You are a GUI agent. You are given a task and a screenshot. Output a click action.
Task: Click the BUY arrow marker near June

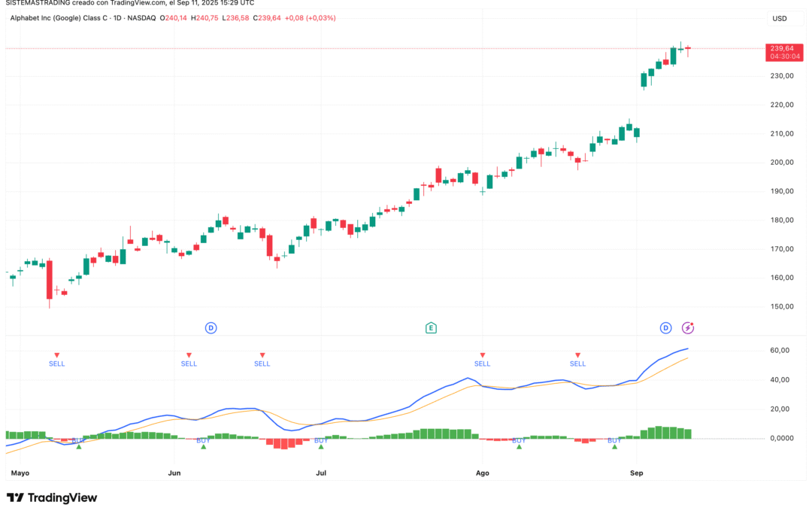click(202, 446)
